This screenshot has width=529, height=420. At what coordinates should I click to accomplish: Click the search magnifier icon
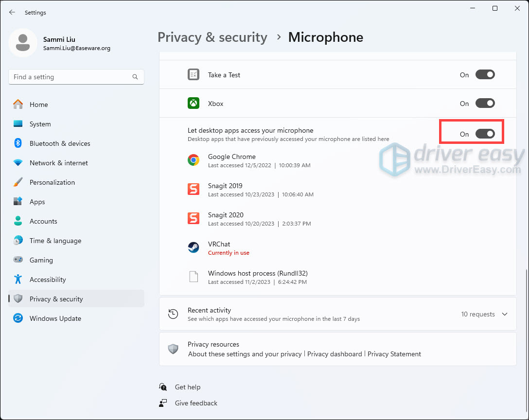[135, 77]
